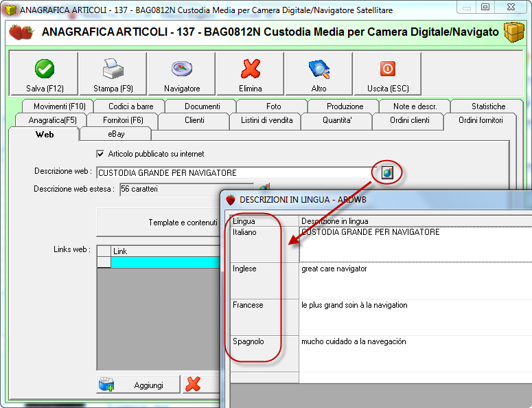Maximize the Anagrafica Articoli window
Viewport: 532px width, 408px height.
coord(485,7)
